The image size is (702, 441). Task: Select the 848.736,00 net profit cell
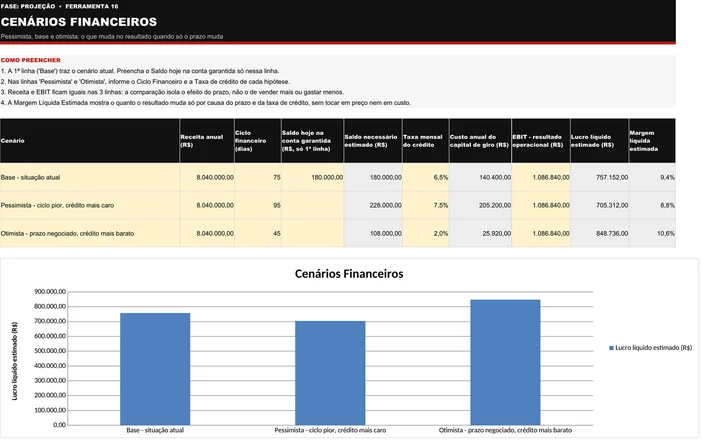click(599, 233)
